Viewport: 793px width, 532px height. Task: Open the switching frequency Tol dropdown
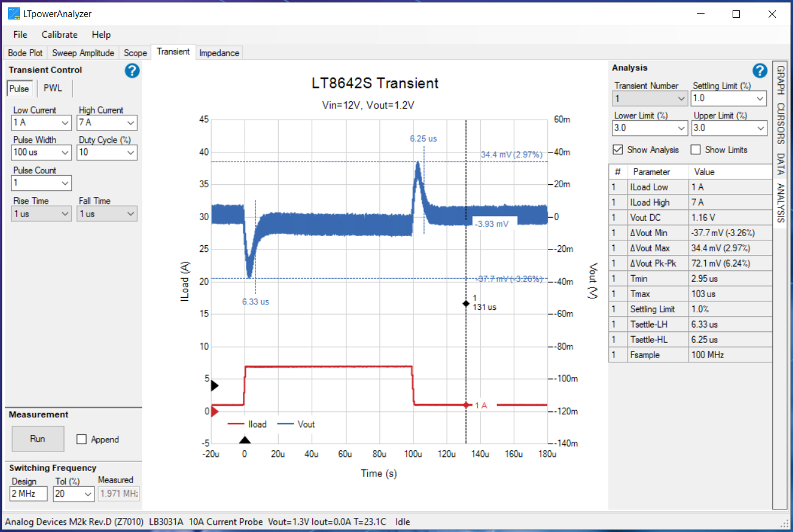click(x=87, y=493)
